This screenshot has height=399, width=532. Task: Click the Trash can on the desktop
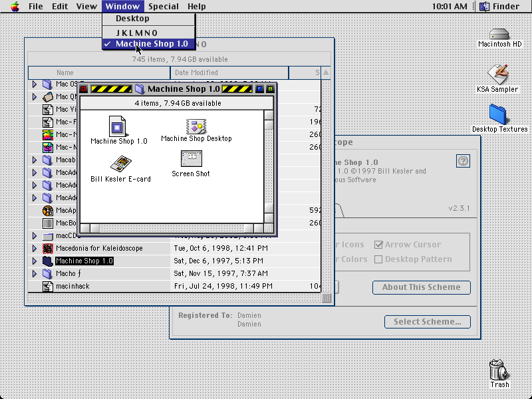(x=499, y=370)
